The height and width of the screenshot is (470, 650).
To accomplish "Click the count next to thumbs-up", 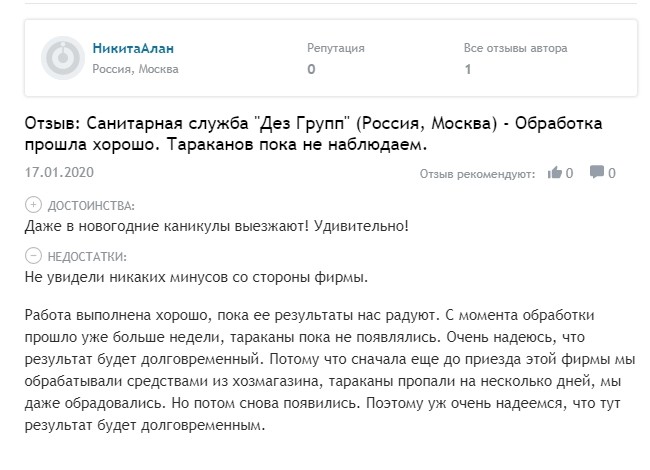I will click(569, 173).
